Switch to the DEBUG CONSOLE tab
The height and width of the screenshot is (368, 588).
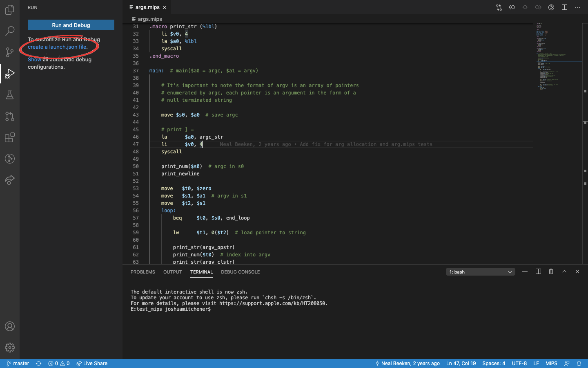[x=241, y=272]
